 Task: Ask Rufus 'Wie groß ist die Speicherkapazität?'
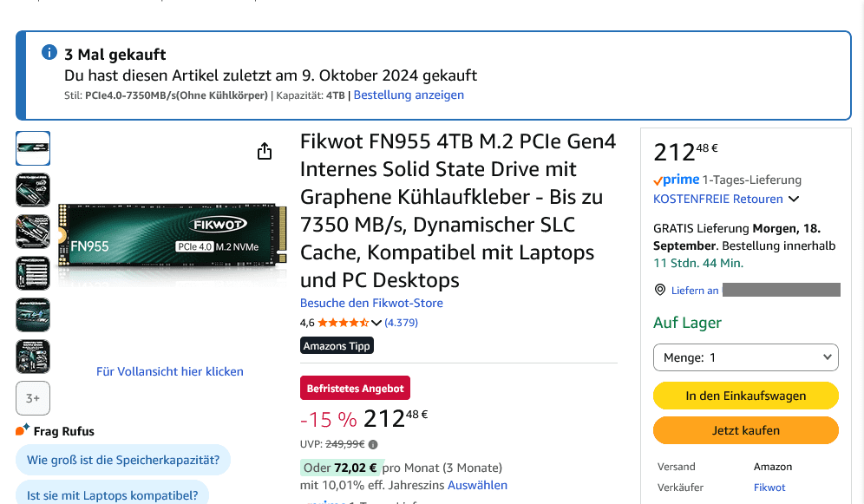click(123, 460)
